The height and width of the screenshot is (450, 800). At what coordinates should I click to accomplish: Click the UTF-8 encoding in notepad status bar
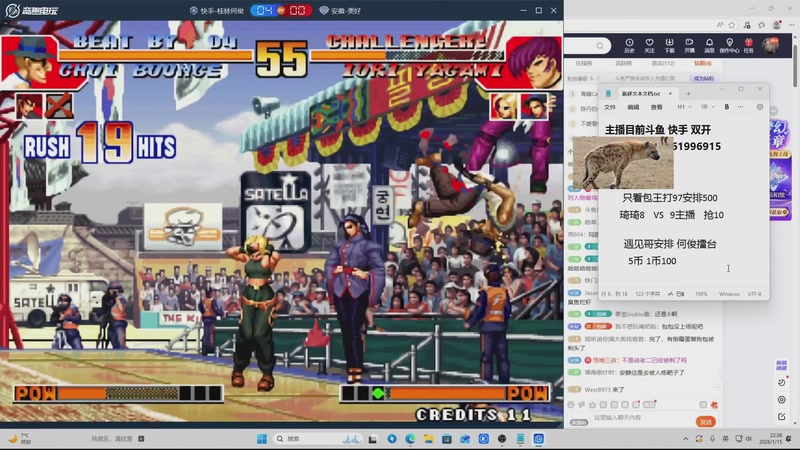click(x=755, y=294)
